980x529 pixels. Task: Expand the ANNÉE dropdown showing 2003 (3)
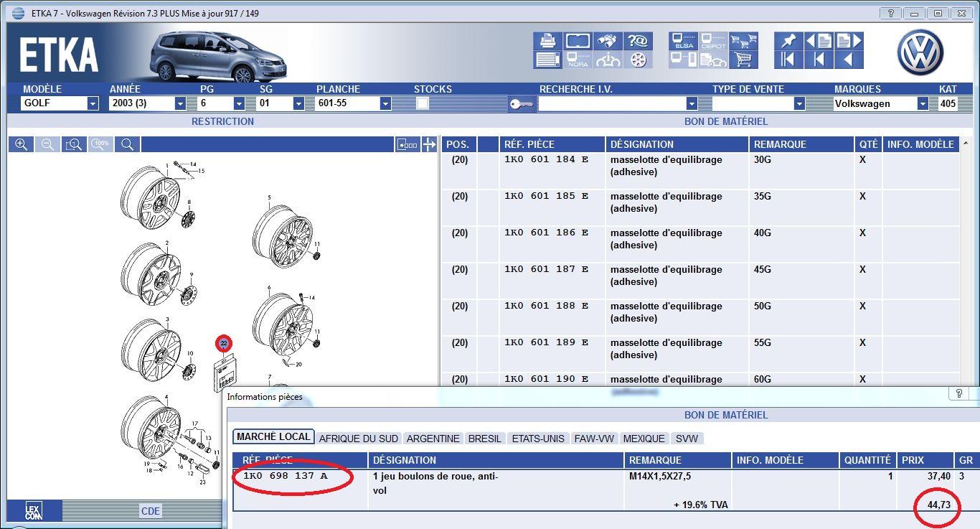pyautogui.click(x=180, y=103)
